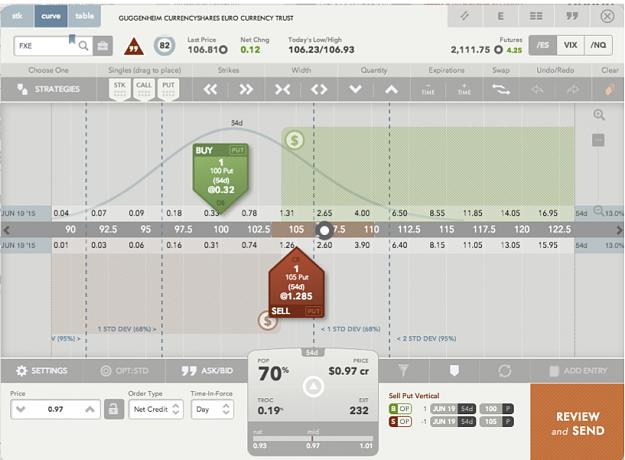625x460 pixels.
Task: Click ADD ENTRY button
Action: [578, 371]
